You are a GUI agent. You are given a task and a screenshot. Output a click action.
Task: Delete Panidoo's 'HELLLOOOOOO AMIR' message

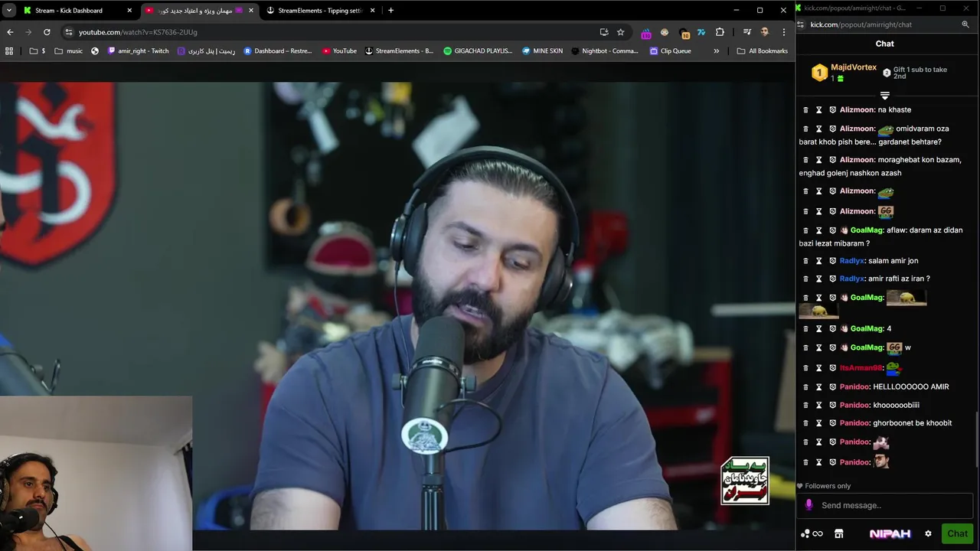[805, 387]
